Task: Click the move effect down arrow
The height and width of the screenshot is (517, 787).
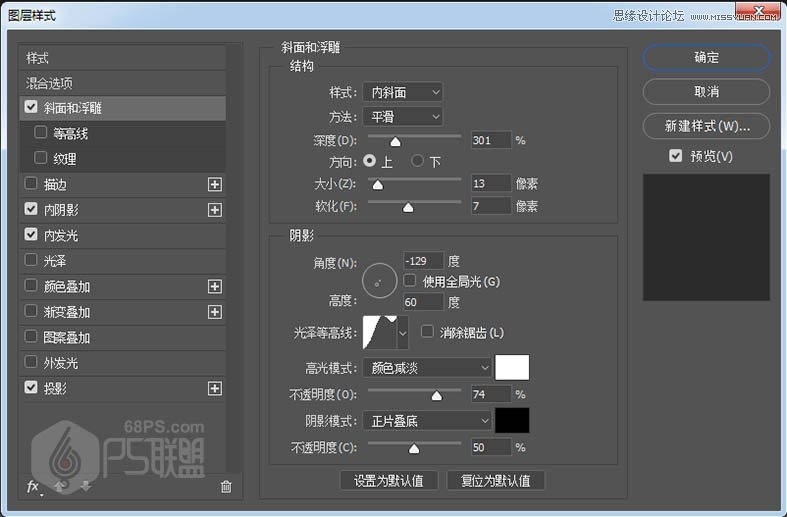Action: (86, 486)
